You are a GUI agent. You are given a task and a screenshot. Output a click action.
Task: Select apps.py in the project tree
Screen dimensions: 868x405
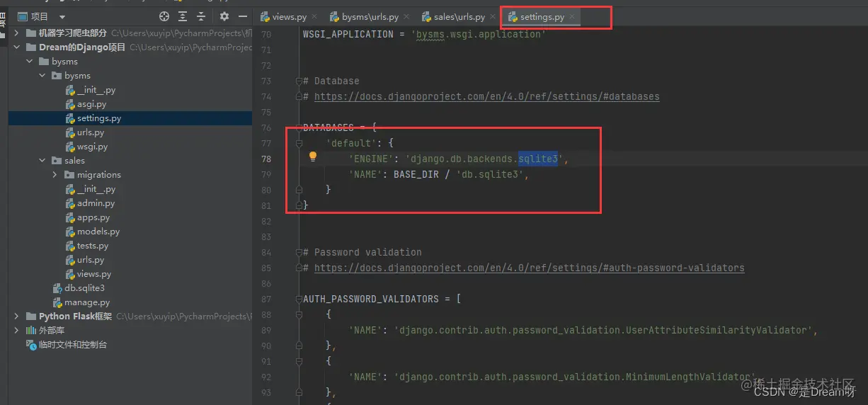[93, 217]
